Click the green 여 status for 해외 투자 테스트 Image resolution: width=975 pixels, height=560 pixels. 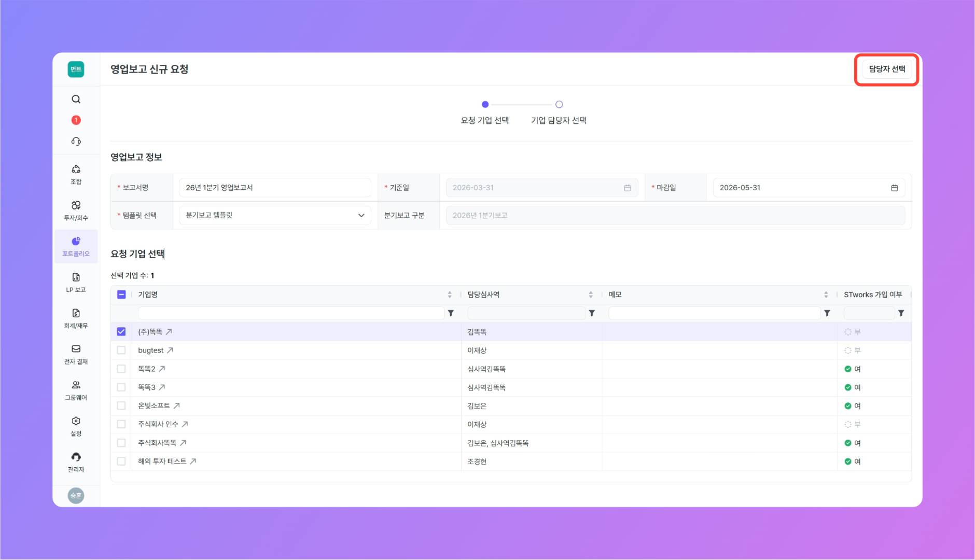click(x=853, y=461)
